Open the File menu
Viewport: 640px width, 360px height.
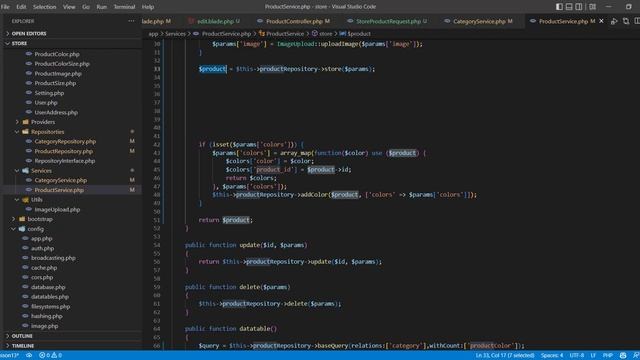[x=5, y=7]
